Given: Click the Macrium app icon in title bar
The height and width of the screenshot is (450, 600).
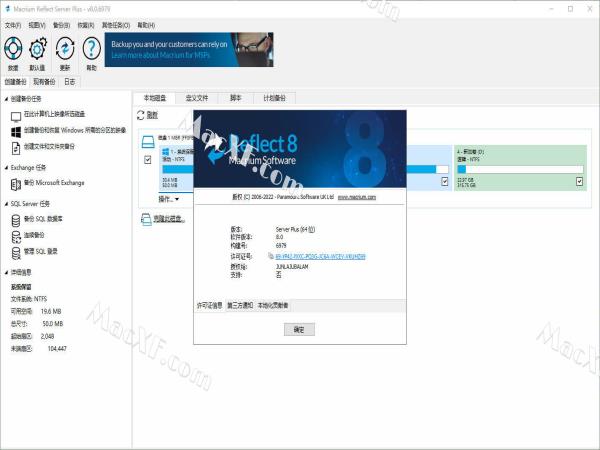Looking at the screenshot, I should [7, 8].
